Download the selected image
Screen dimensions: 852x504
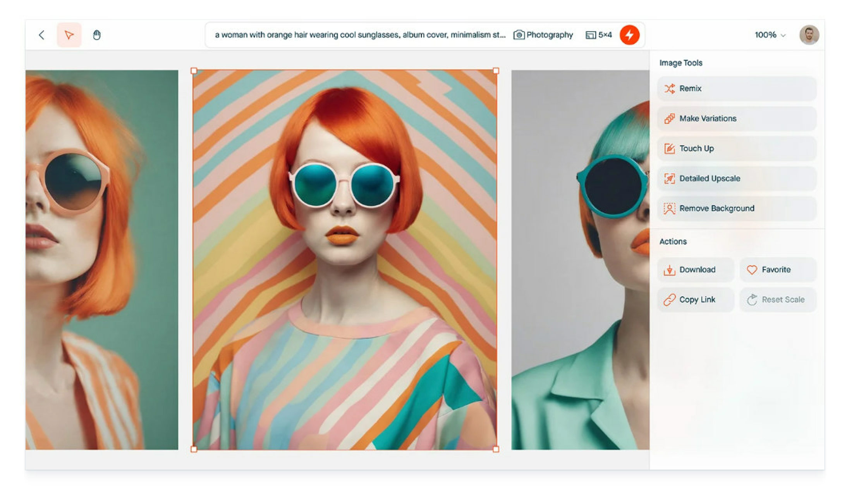pyautogui.click(x=696, y=270)
